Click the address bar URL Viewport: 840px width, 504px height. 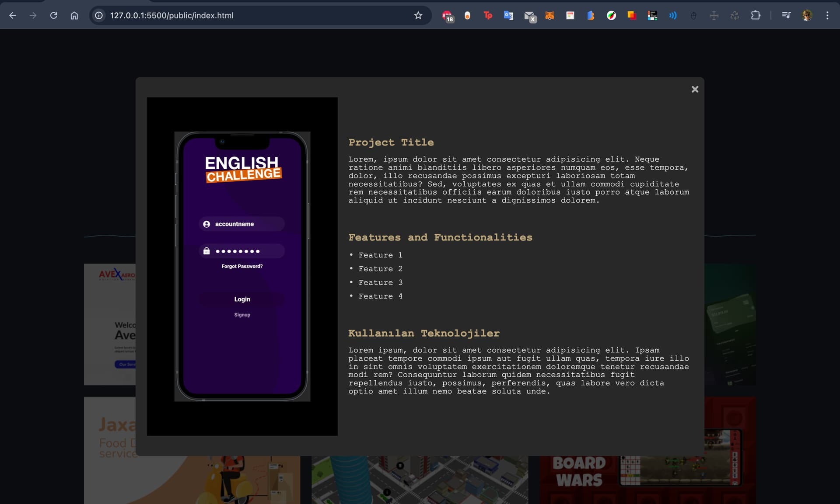[x=172, y=15]
